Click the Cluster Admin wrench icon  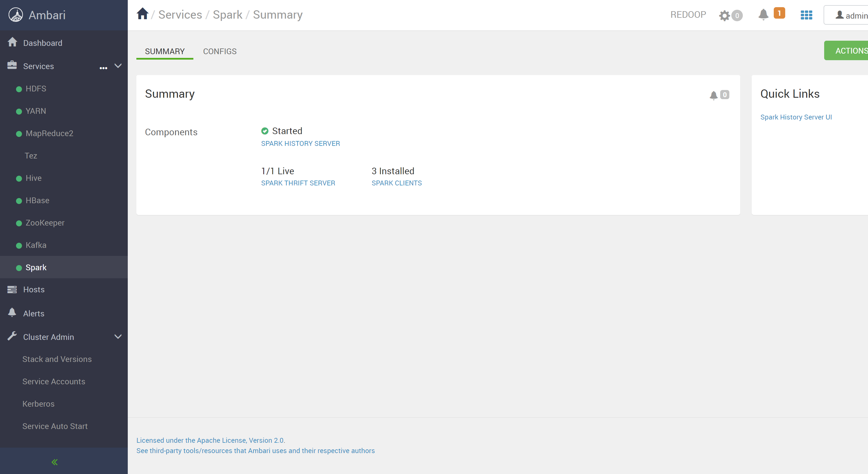point(12,336)
